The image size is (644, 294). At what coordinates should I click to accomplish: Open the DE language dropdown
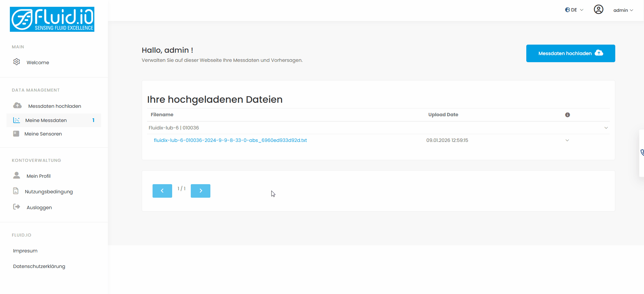574,10
